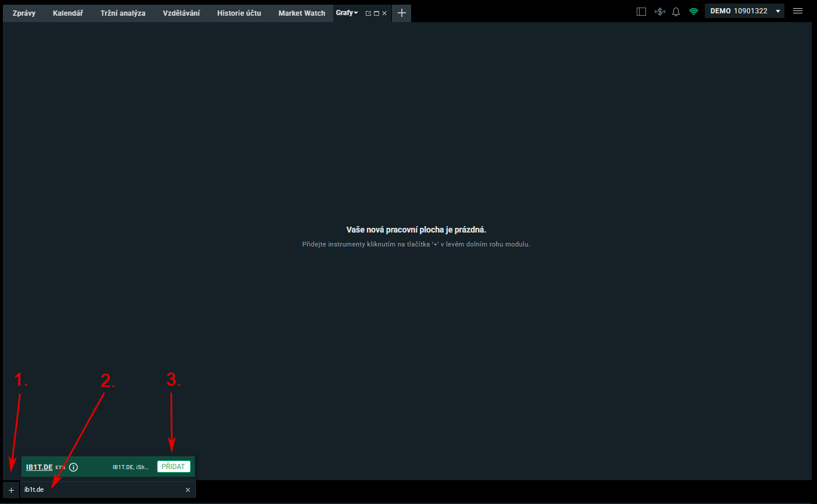The width and height of the screenshot is (817, 504).
Task: Open the notifications bell
Action: pyautogui.click(x=676, y=12)
